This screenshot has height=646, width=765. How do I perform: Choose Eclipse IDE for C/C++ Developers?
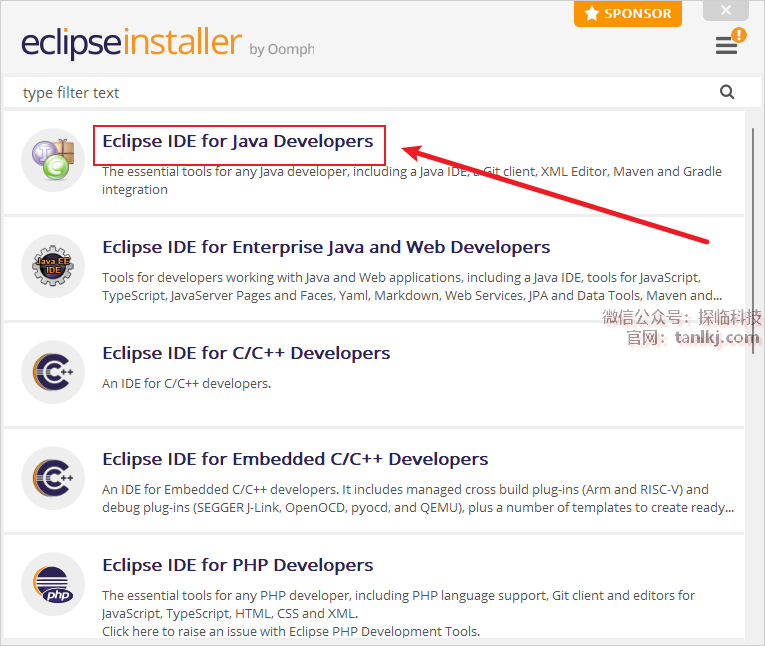[246, 353]
